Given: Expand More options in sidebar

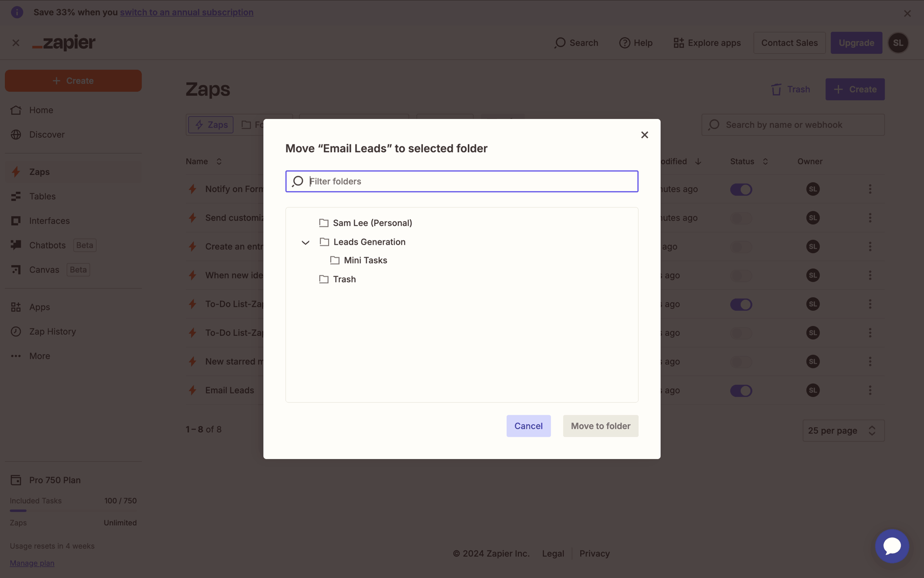Looking at the screenshot, I should click(73, 356).
